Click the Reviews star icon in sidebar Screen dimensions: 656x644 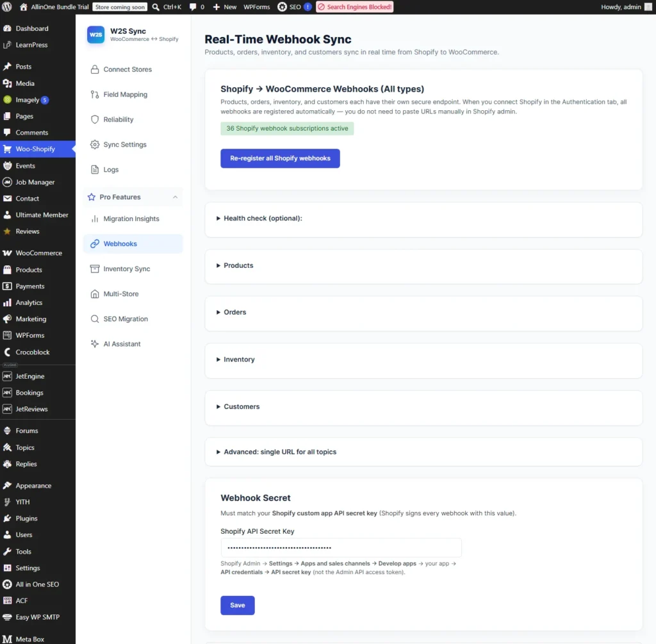point(7,231)
